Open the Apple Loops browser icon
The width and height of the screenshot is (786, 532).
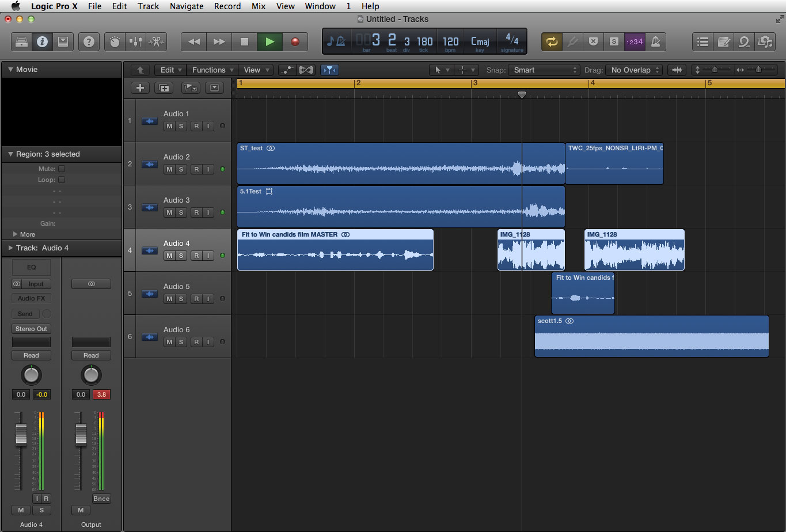click(743, 41)
